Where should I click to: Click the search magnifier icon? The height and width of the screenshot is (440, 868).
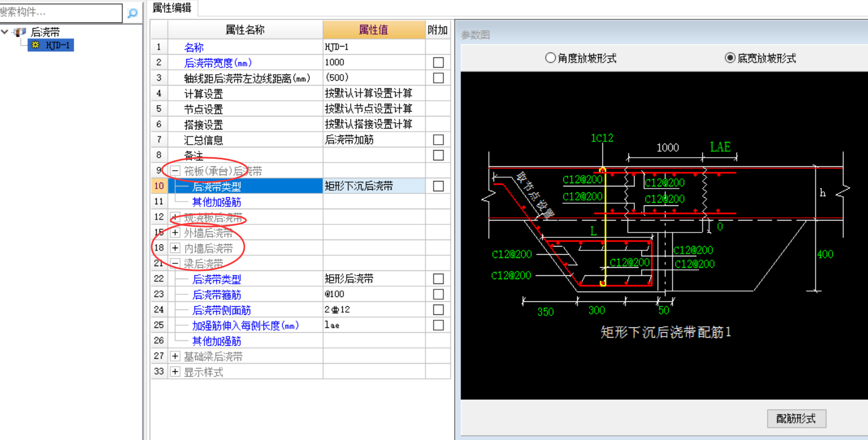pos(132,13)
